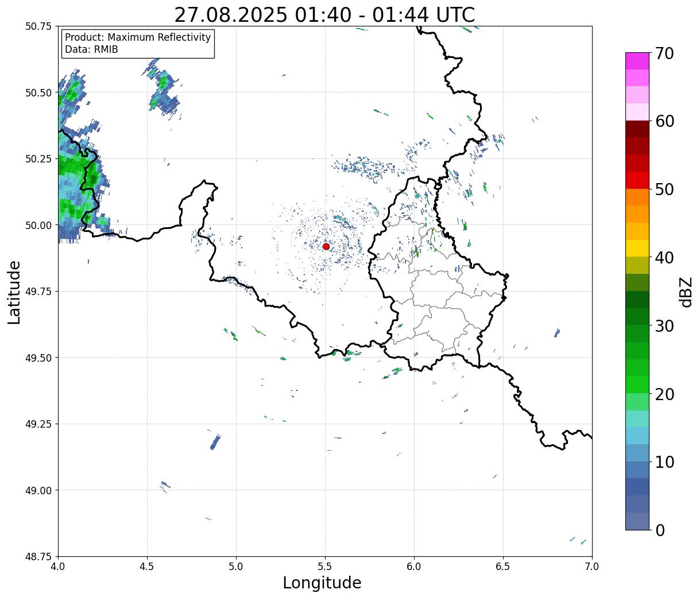This screenshot has height=597, width=700.
Task: Click the 'dBZ' colorbar label
Action: coord(686,291)
